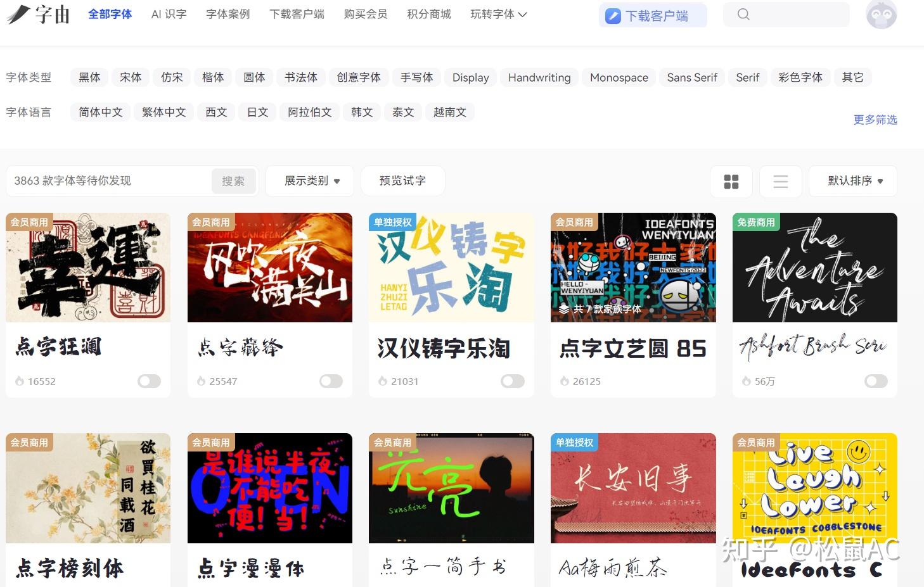Image resolution: width=924 pixels, height=587 pixels.
Task: Select the Sans Serif filter tag
Action: 692,77
